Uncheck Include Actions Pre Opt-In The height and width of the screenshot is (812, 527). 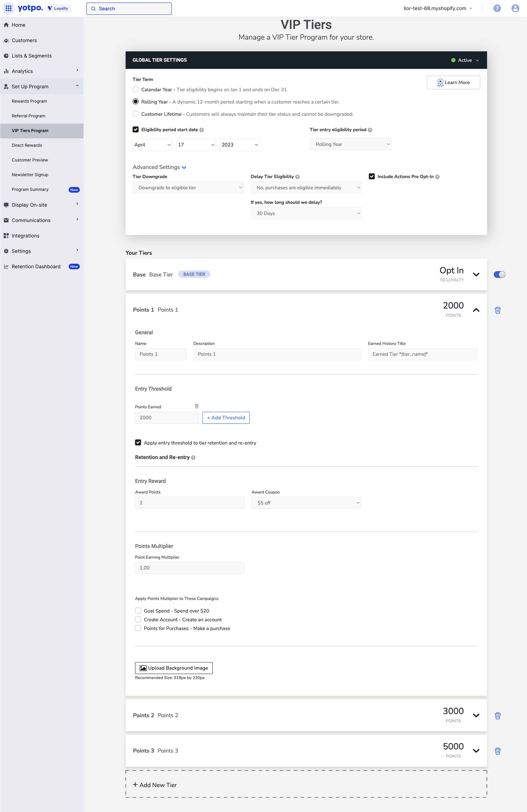pyautogui.click(x=372, y=176)
